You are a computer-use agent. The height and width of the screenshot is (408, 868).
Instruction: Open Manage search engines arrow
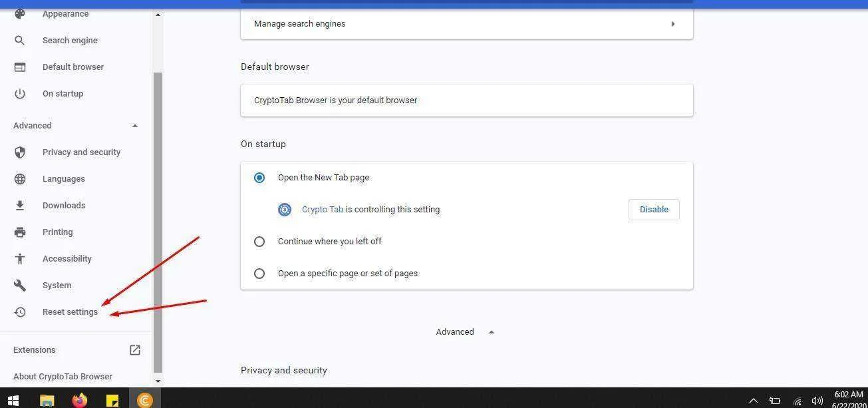(672, 24)
